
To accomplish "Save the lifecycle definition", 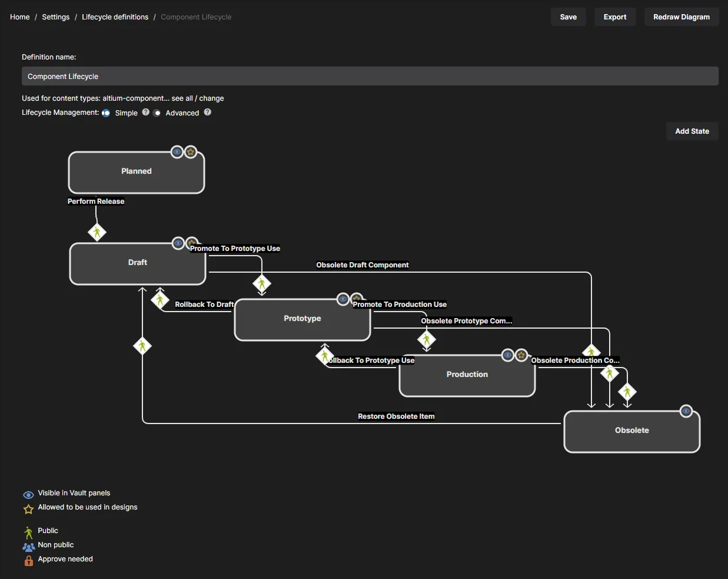I will (569, 17).
